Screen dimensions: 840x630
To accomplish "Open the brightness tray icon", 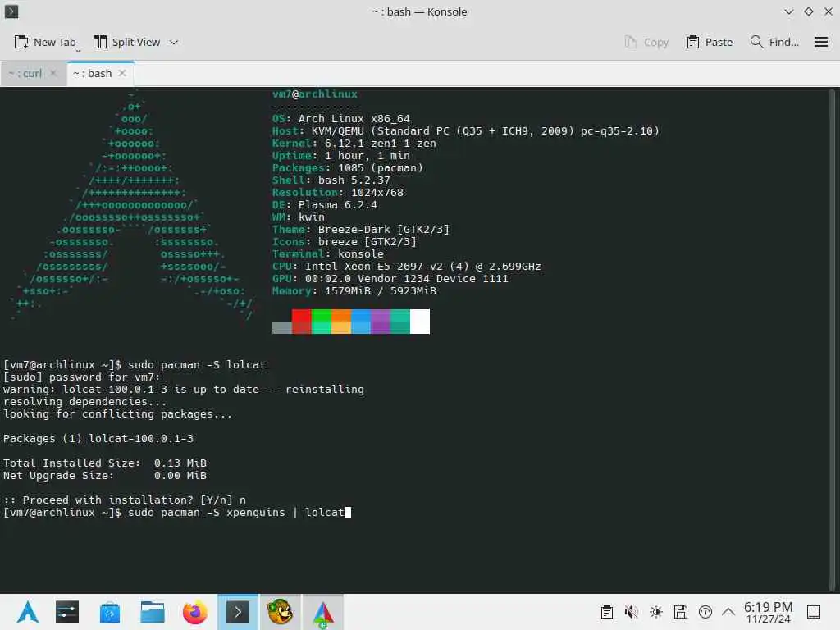I will (x=656, y=612).
